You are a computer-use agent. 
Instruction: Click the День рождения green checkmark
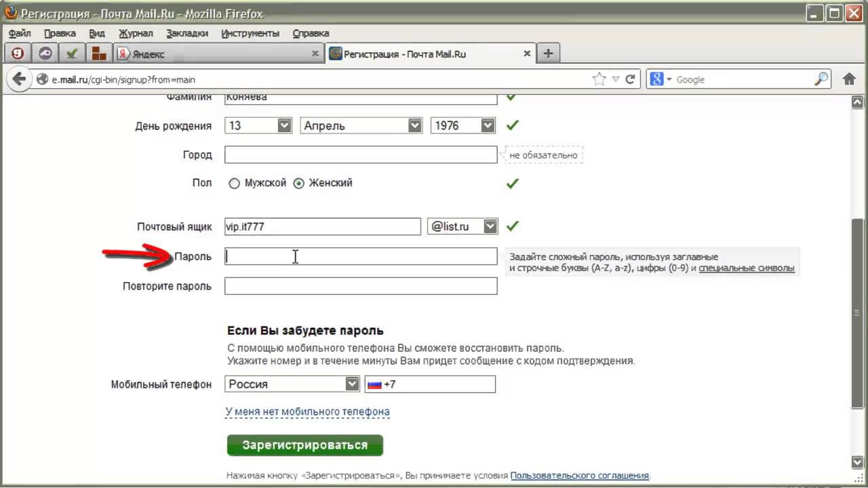coord(513,125)
